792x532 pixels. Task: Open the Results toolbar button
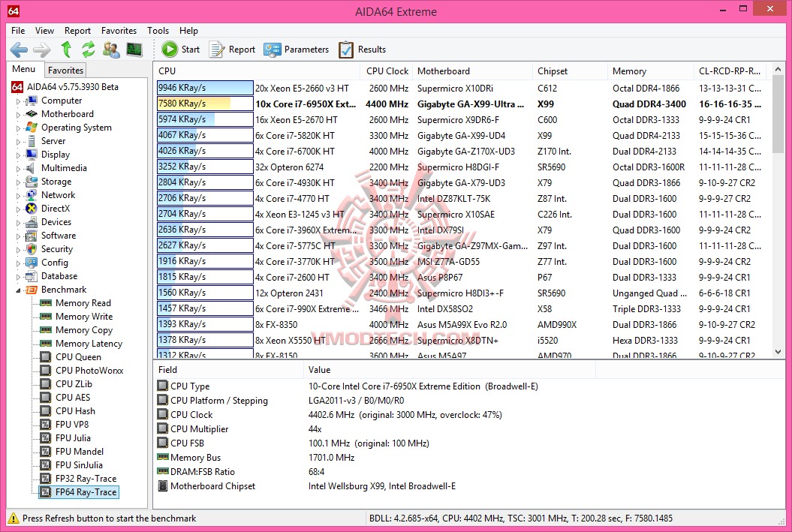click(x=362, y=50)
